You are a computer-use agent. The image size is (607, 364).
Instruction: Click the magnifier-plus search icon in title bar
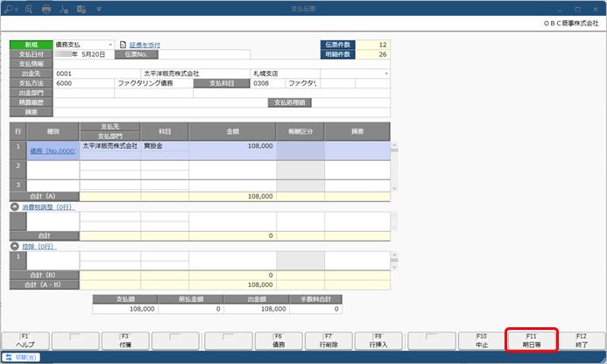coord(11,9)
